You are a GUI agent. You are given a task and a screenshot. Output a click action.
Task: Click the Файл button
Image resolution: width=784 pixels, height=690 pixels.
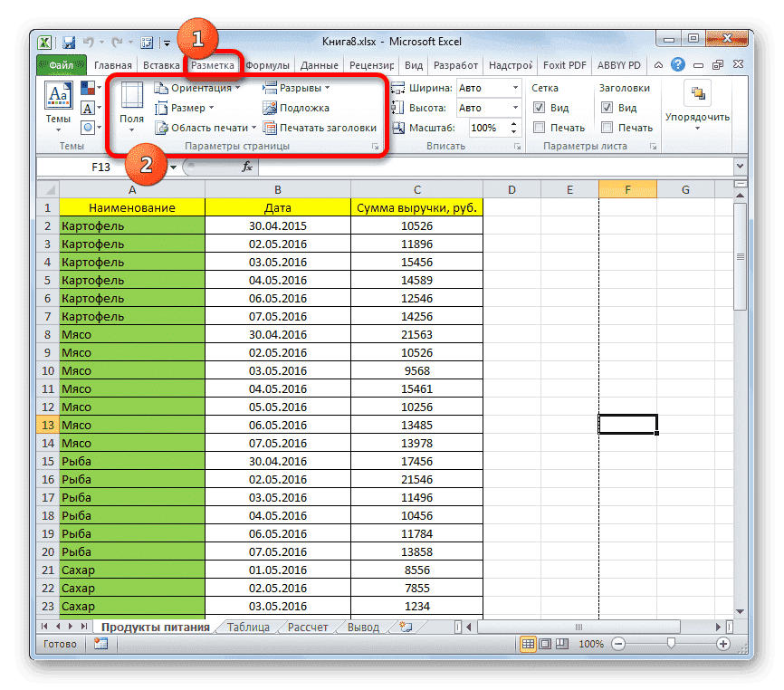[61, 65]
